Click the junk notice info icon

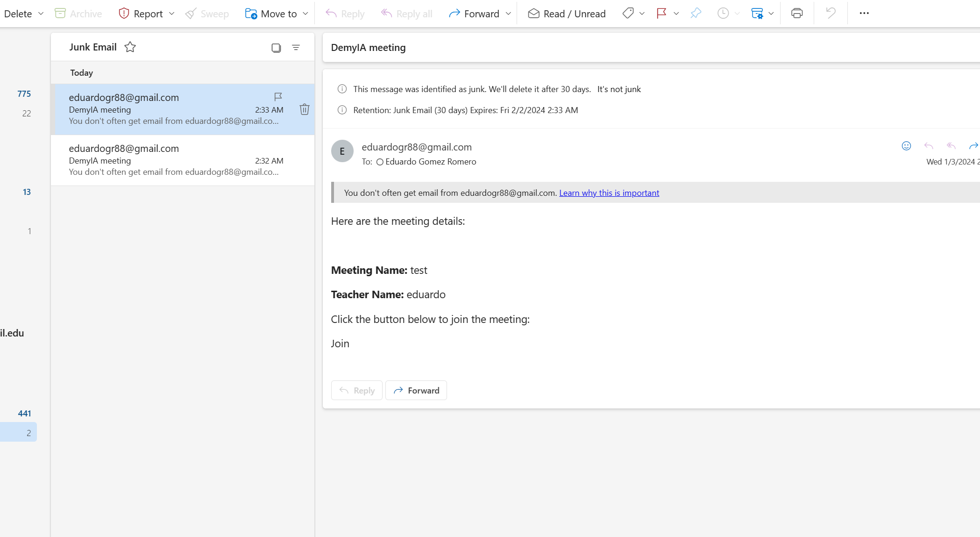tap(342, 89)
